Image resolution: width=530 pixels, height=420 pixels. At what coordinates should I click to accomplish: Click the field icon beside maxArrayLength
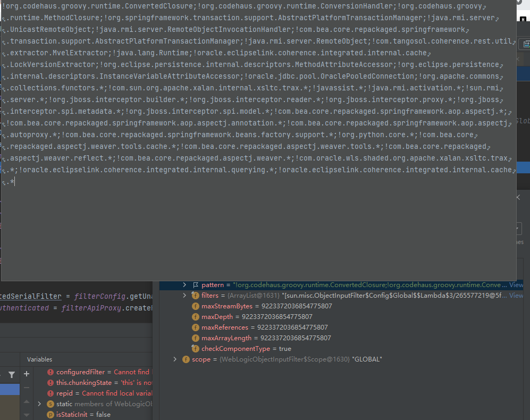tap(196, 338)
